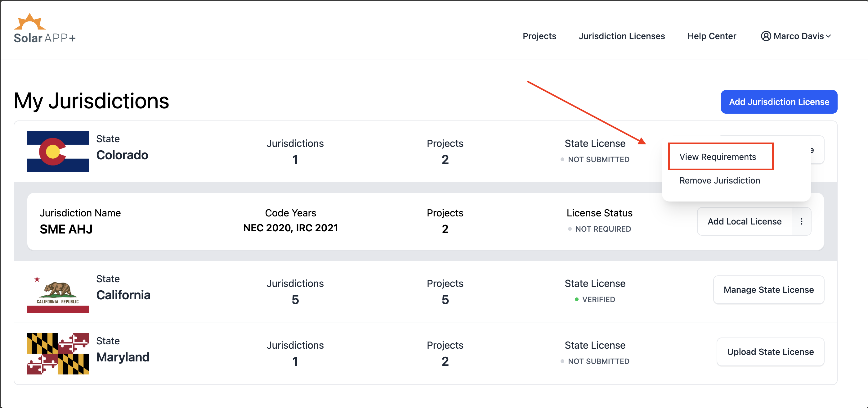Image resolution: width=868 pixels, height=408 pixels.
Task: Click Manage State License for California
Action: click(769, 290)
